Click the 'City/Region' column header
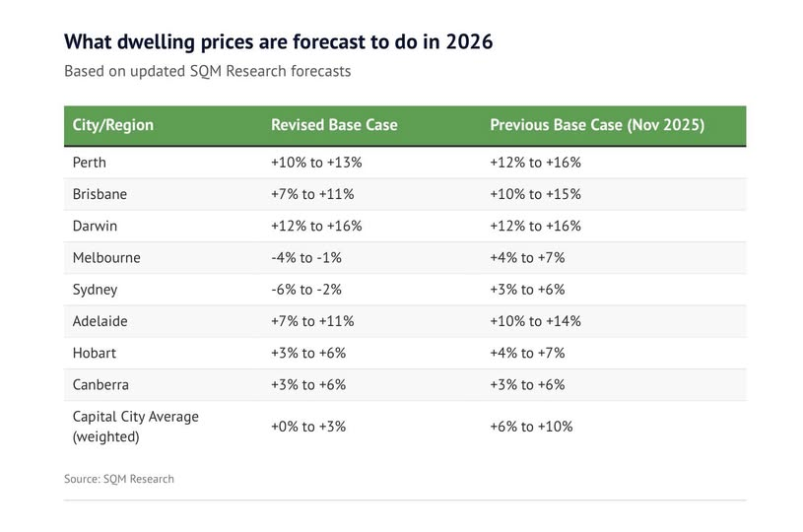 [113, 126]
